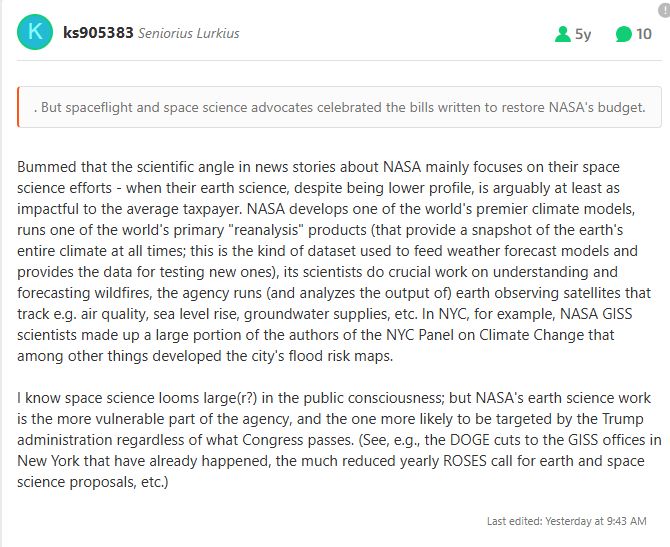Viewport: 670px width, 547px height.
Task: Click the green comment bubble icon
Action: coord(623,34)
